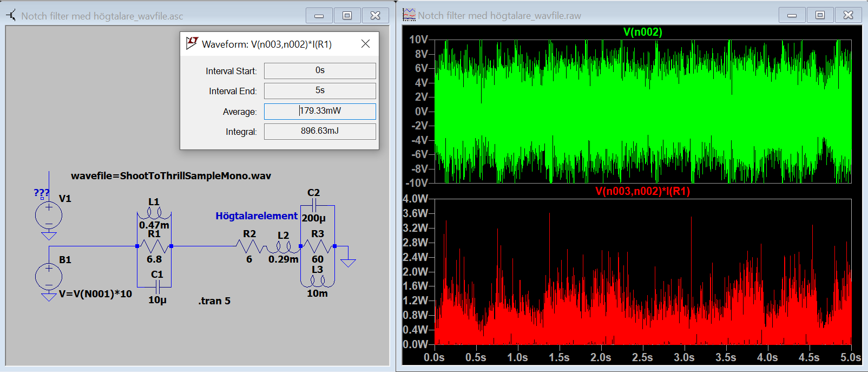Select the L3 inductor symbol
Image resolution: width=868 pixels, height=372 pixels.
318,281
